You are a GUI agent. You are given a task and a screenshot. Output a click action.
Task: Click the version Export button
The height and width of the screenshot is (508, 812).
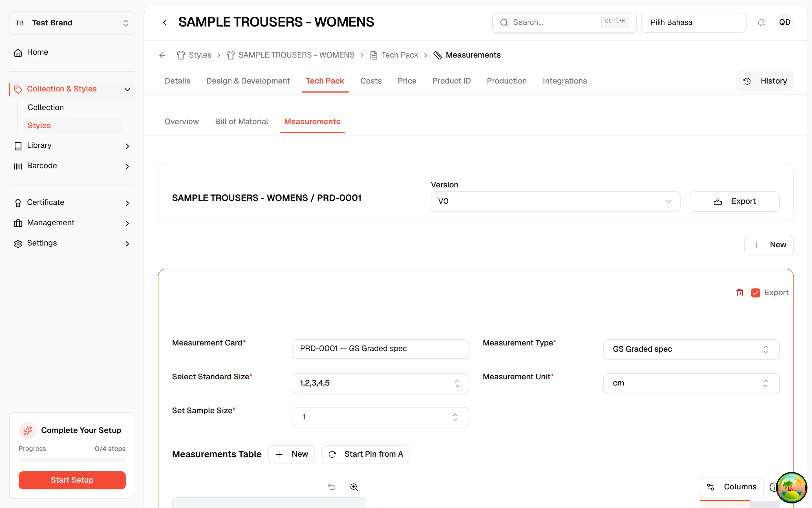(734, 201)
